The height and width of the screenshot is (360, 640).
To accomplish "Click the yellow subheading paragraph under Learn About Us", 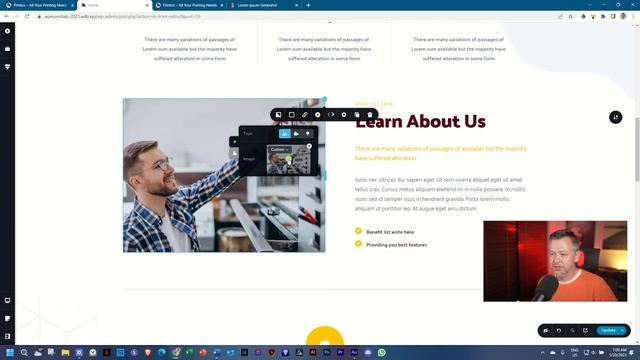I will [x=440, y=153].
